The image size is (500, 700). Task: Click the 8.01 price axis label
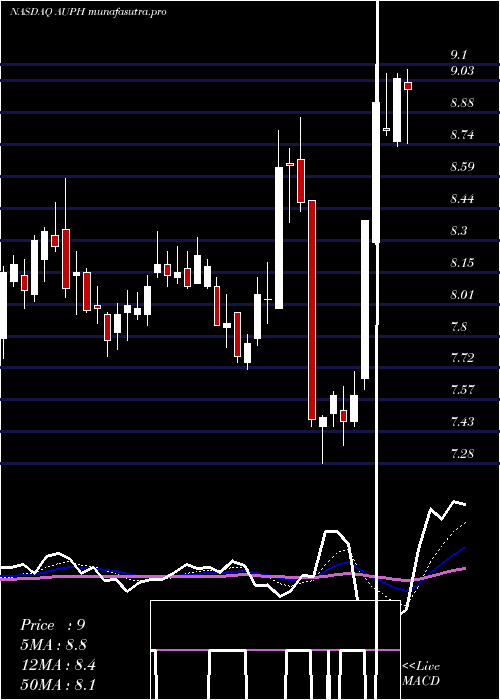(x=462, y=294)
